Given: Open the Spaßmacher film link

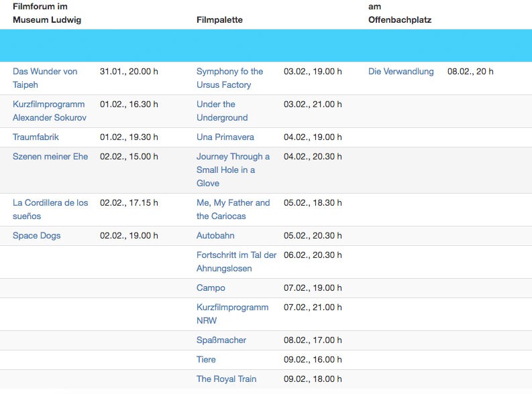Looking at the screenshot, I should coord(221,340).
